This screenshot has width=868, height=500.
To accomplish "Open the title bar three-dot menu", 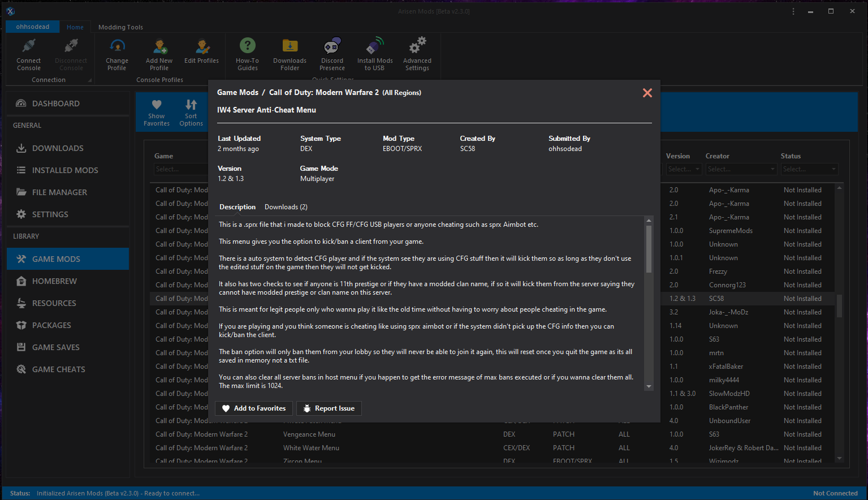I will pos(793,11).
